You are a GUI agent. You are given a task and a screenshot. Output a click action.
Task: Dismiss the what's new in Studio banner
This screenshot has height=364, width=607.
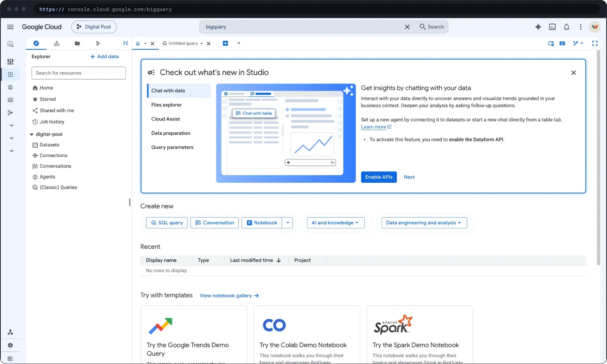pos(574,73)
